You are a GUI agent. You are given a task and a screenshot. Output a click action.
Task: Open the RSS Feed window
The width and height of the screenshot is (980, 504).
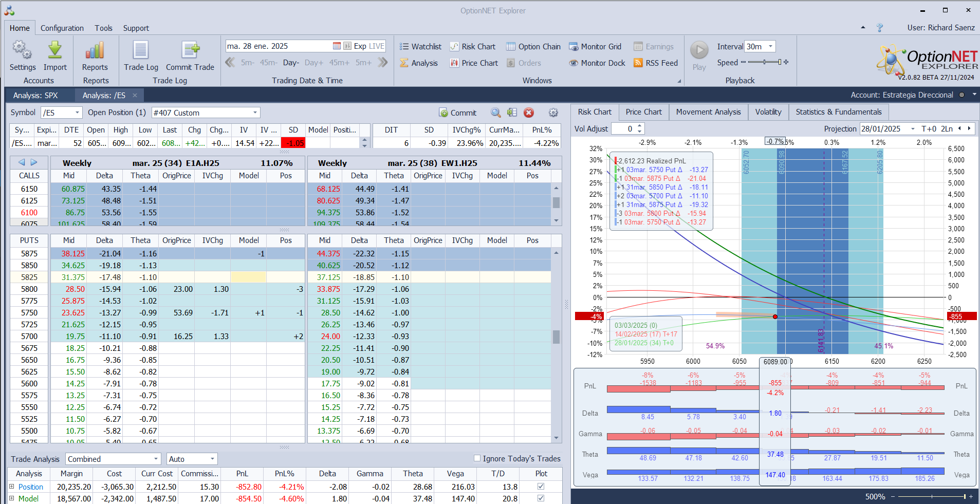(x=656, y=63)
